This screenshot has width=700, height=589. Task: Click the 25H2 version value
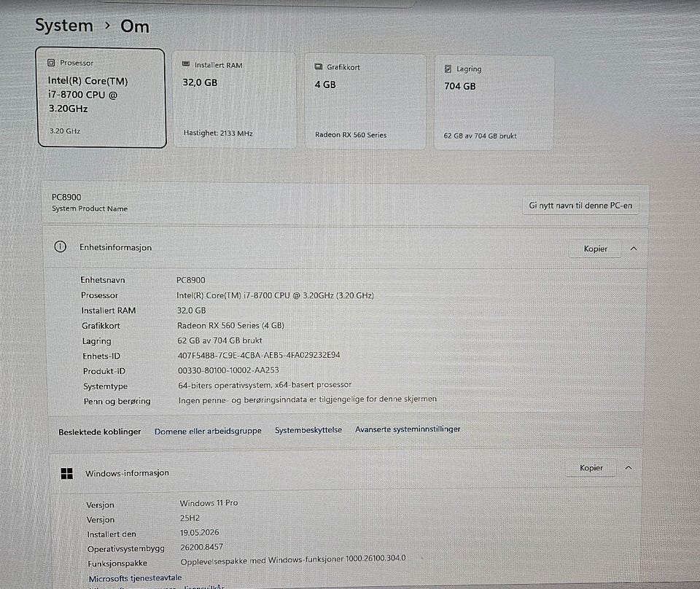[190, 518]
